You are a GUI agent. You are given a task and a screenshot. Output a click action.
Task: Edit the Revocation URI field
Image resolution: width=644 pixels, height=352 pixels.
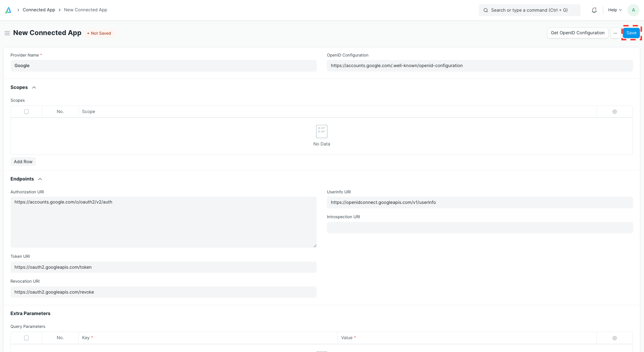coord(164,292)
